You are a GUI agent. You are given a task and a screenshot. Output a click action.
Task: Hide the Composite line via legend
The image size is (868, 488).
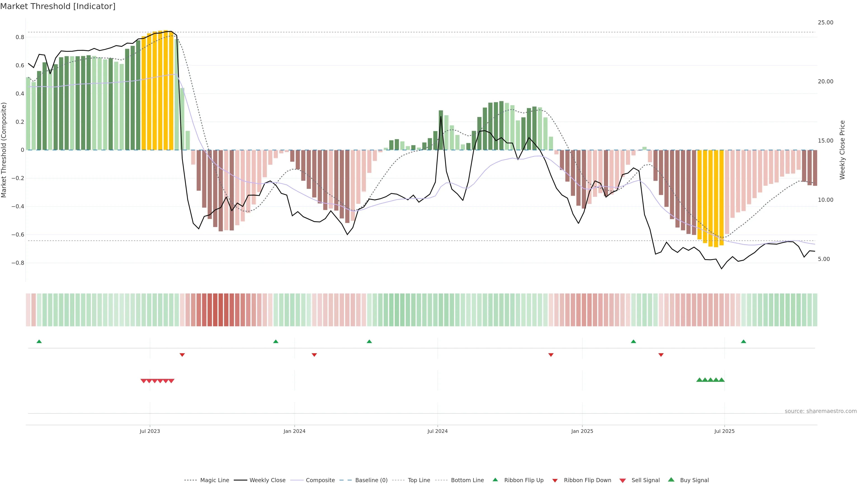click(320, 480)
